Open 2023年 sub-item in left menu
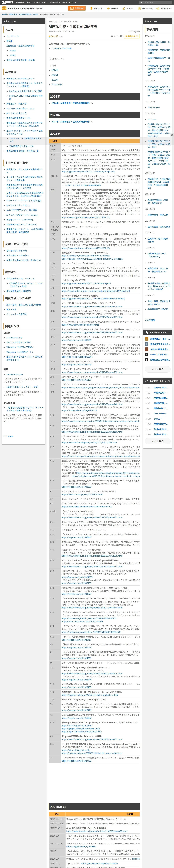174x868 pixels. click(12, 55)
